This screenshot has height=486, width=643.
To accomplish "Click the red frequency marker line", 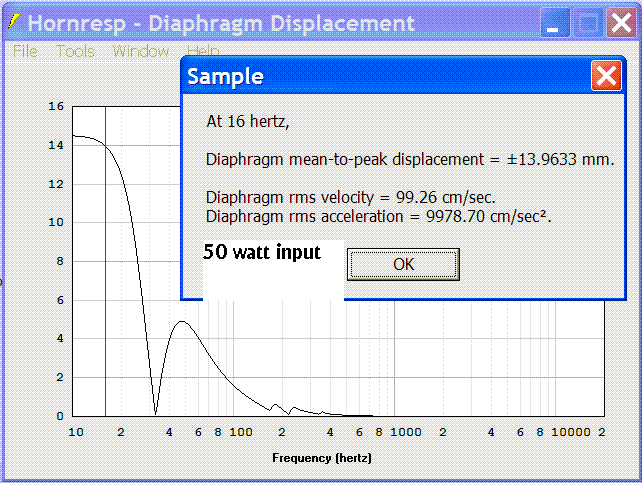I will point(105,262).
